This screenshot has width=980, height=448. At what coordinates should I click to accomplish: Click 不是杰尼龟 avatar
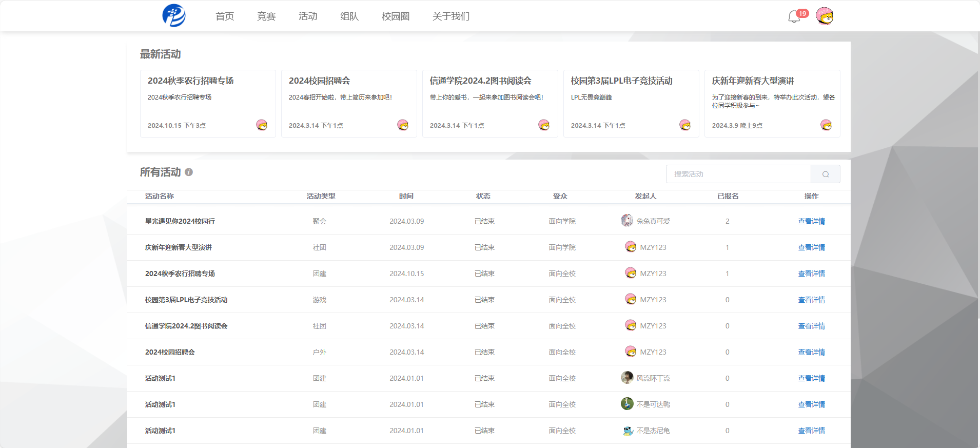[628, 431]
